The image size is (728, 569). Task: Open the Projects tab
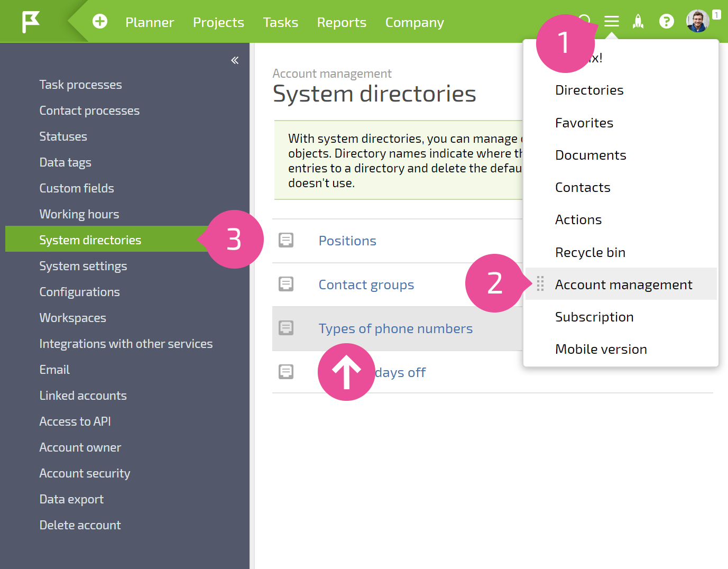(x=218, y=22)
